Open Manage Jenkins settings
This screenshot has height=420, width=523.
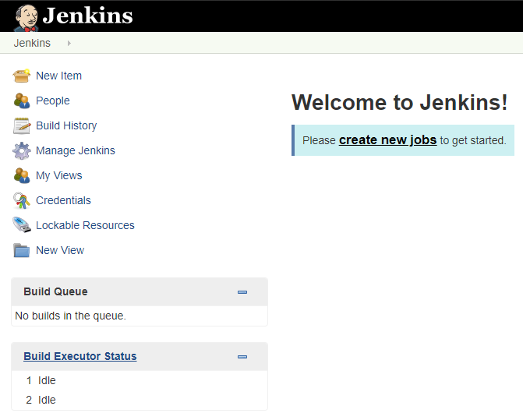[x=76, y=150]
